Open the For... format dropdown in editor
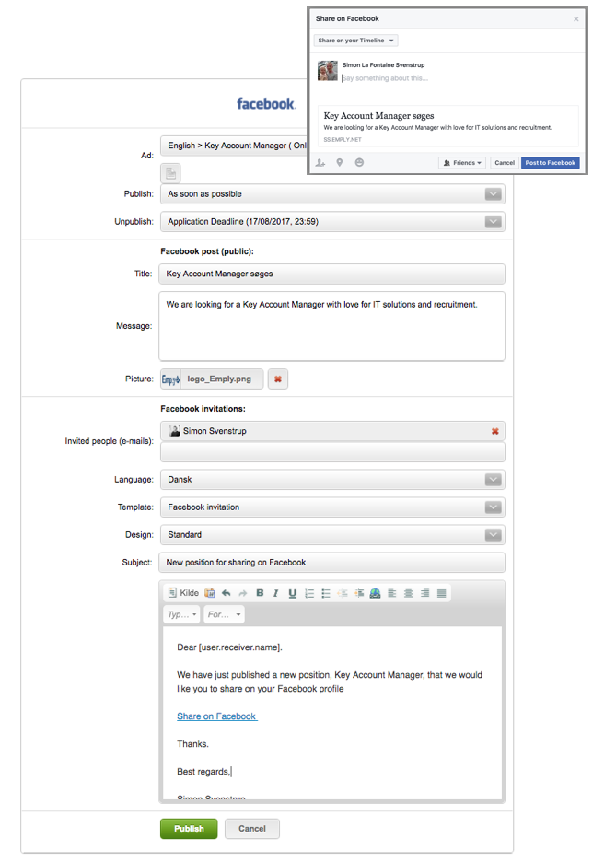 click(x=224, y=614)
